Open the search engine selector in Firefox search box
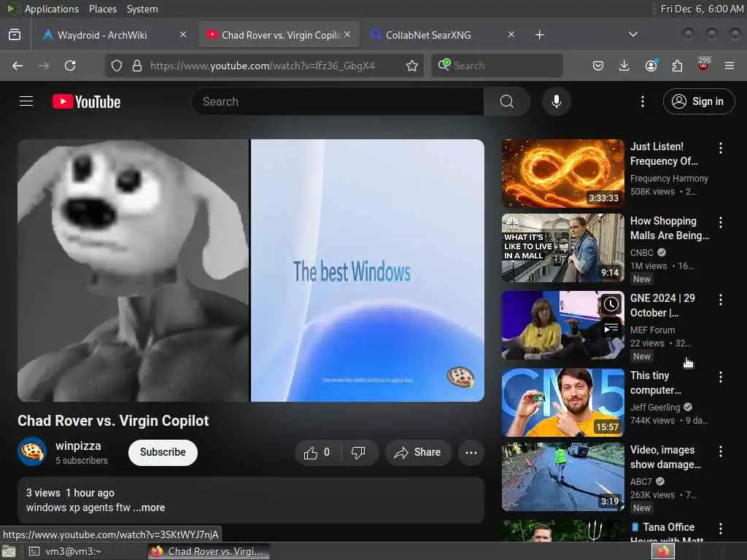 click(x=444, y=65)
